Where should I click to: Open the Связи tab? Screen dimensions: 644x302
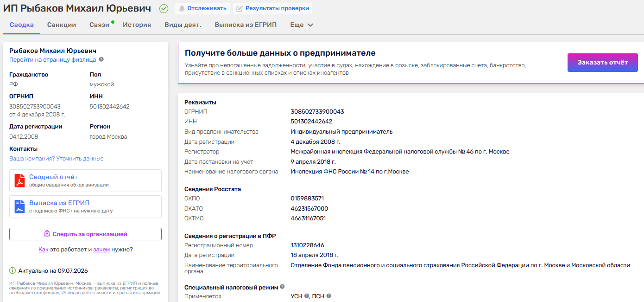pos(99,25)
